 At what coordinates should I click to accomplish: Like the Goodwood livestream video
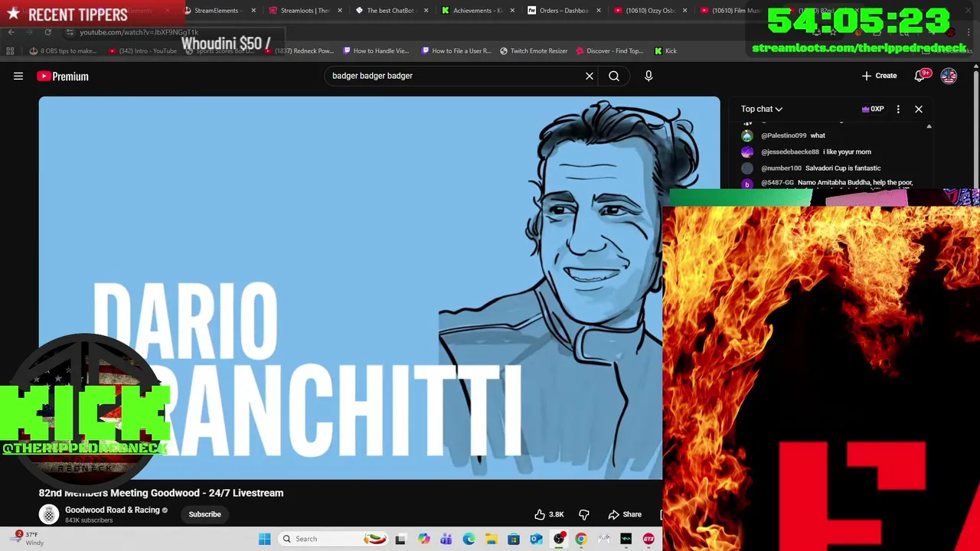[549, 514]
